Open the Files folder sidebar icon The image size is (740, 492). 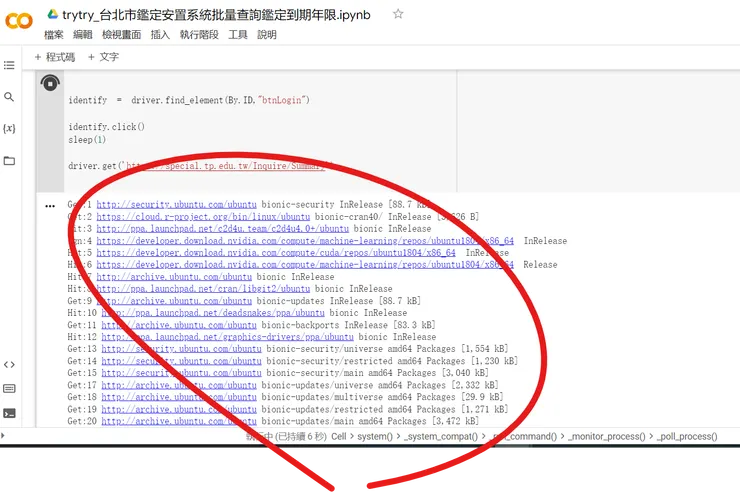(9, 160)
